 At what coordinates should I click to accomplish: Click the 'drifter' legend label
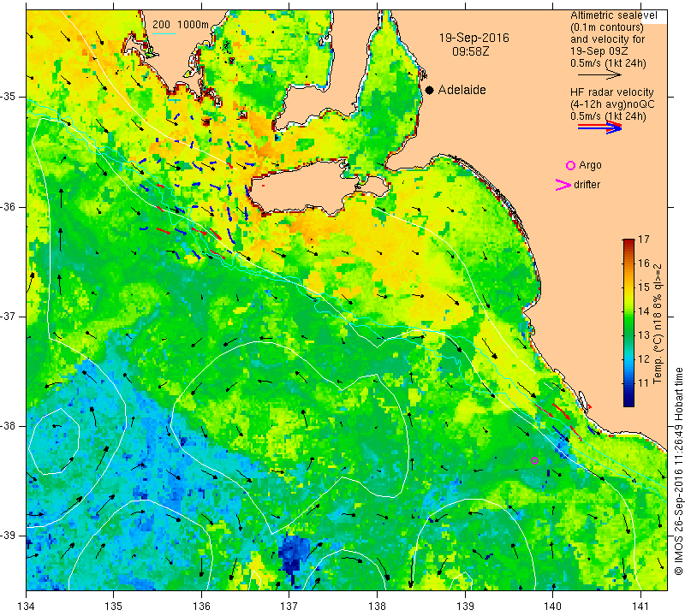pos(587,185)
